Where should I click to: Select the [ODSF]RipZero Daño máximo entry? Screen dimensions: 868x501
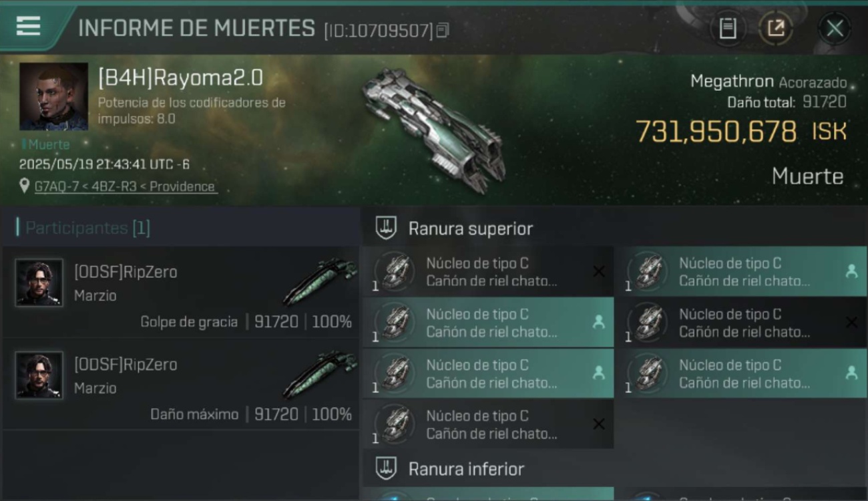[181, 383]
